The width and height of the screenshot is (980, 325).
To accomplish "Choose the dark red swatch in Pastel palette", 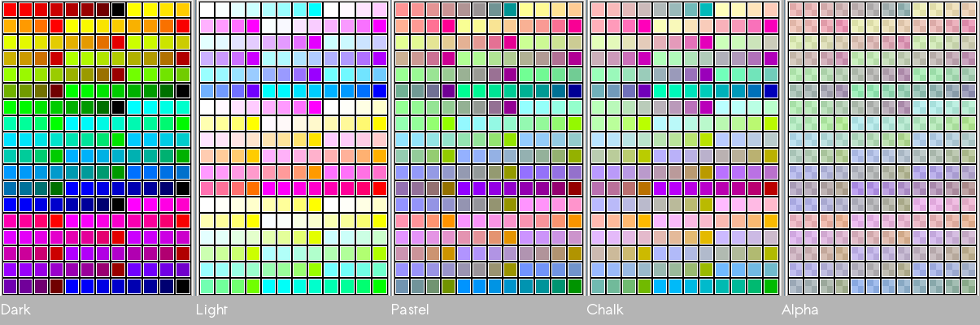I will (x=575, y=188).
